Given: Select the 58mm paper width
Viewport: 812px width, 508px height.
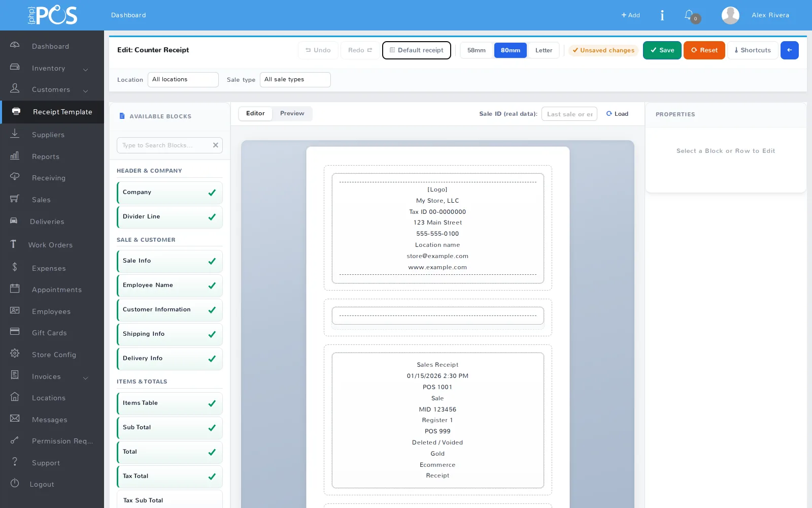Looking at the screenshot, I should click(x=477, y=50).
